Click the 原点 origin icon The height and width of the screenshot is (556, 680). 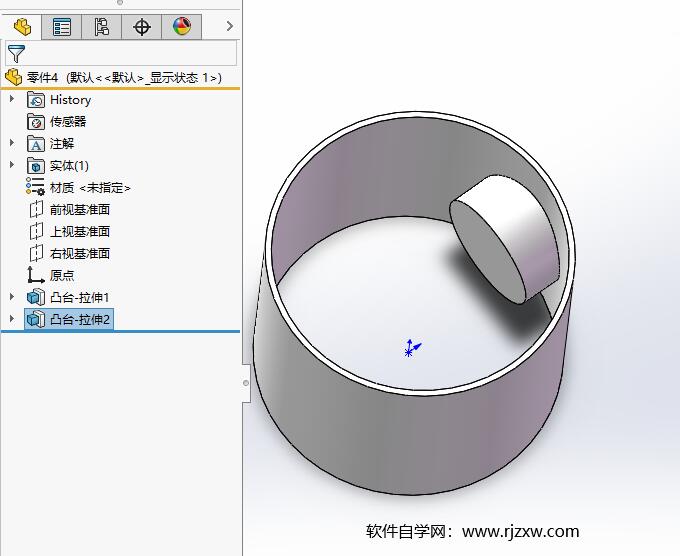coord(36,275)
